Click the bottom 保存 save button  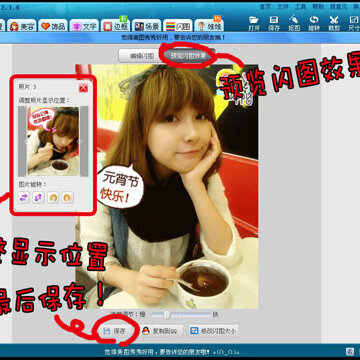coord(115,331)
